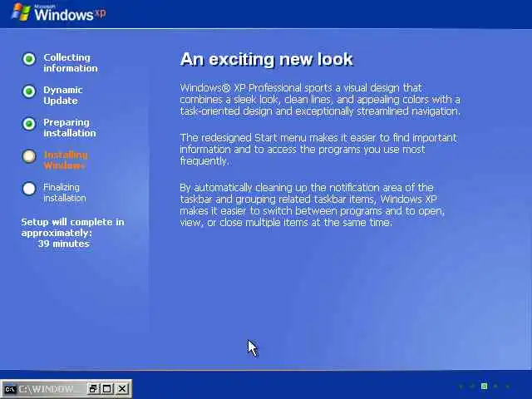532x399 pixels.
Task: Click the Dynamic Update step bullet
Action: (29, 91)
